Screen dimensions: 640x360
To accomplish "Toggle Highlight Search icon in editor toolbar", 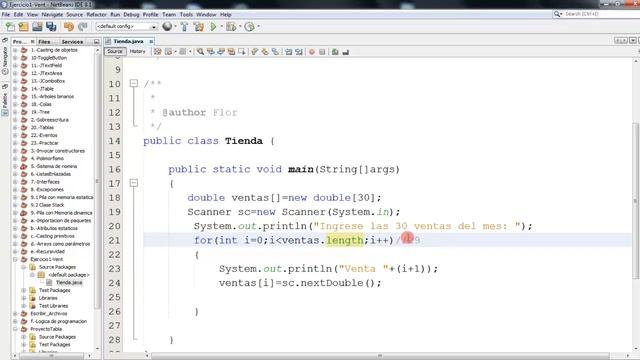I will click(231, 52).
